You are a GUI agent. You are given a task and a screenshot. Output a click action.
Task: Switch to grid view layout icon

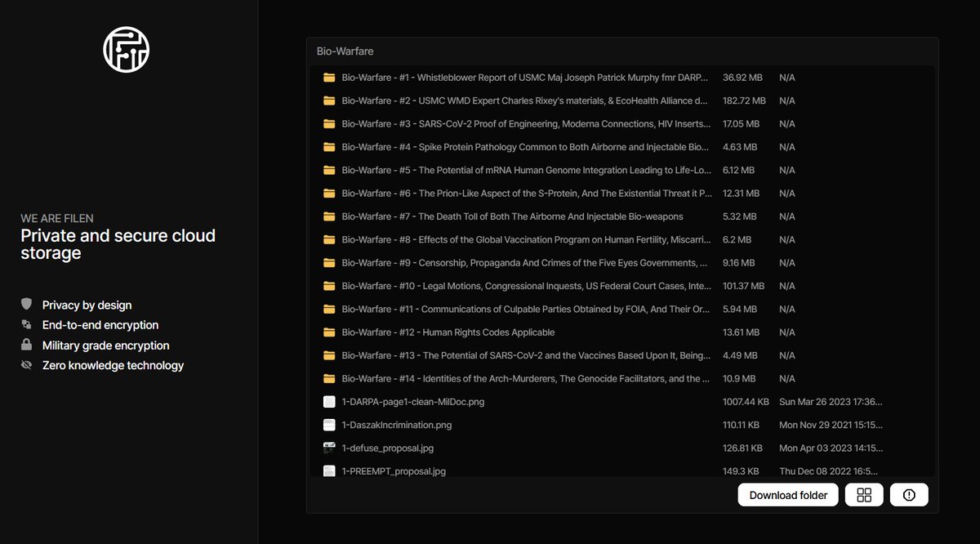[864, 495]
